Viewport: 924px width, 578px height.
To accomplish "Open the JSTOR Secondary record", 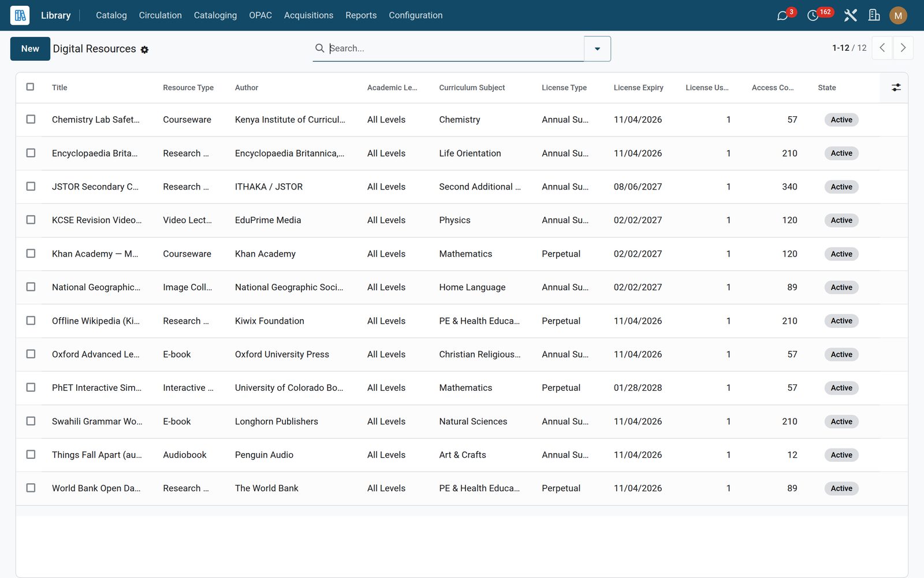I will (x=95, y=187).
